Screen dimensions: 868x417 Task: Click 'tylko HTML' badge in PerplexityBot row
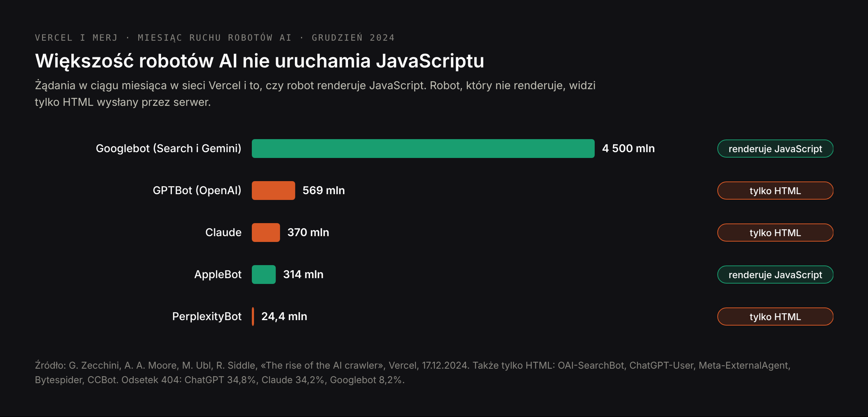775,317
